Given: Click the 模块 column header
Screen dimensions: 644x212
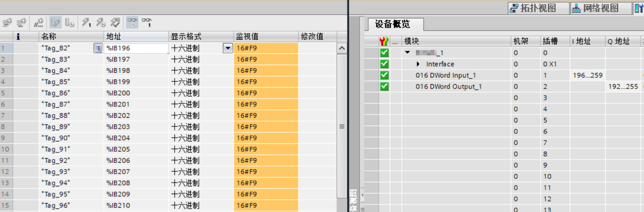Looking at the screenshot, I should (456, 41).
